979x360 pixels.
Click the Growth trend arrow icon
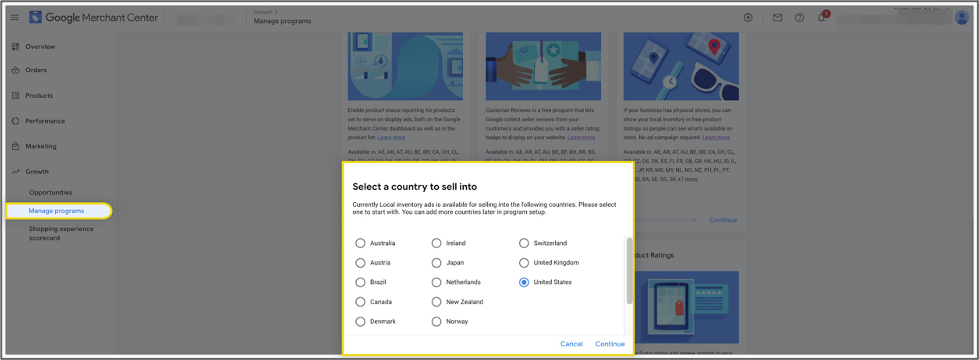(x=16, y=172)
